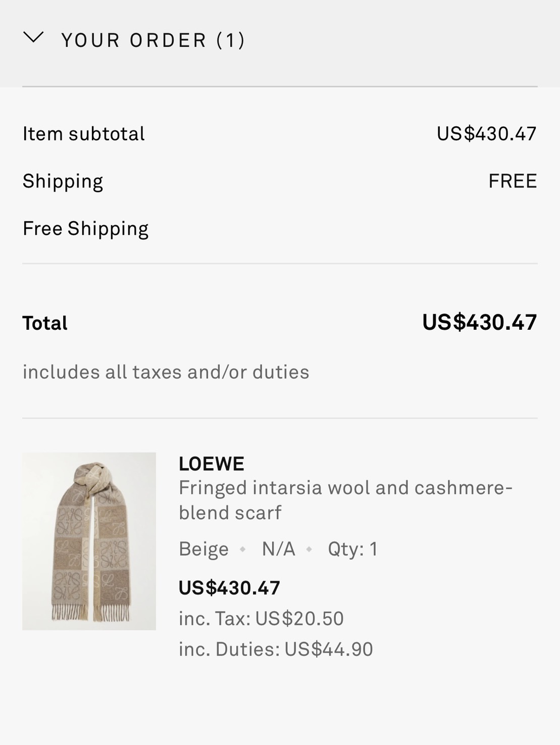Image resolution: width=560 pixels, height=745 pixels.
Task: Click the item count (1) in header
Action: point(230,40)
